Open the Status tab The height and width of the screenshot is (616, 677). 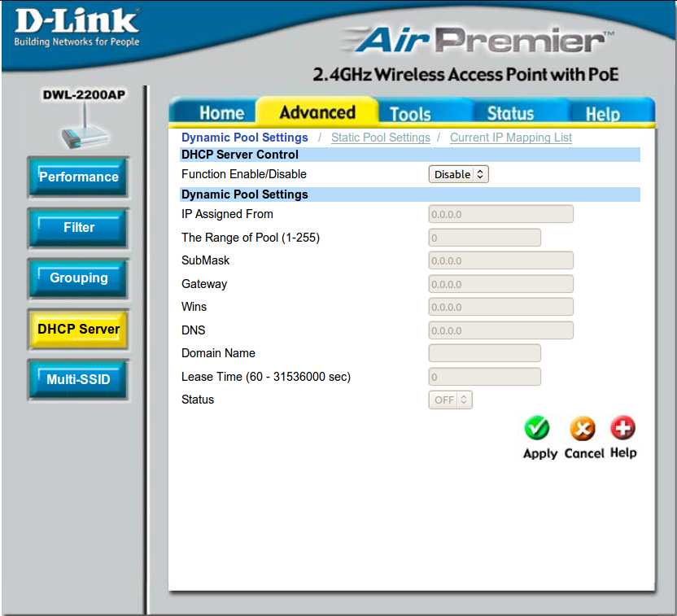pos(510,114)
